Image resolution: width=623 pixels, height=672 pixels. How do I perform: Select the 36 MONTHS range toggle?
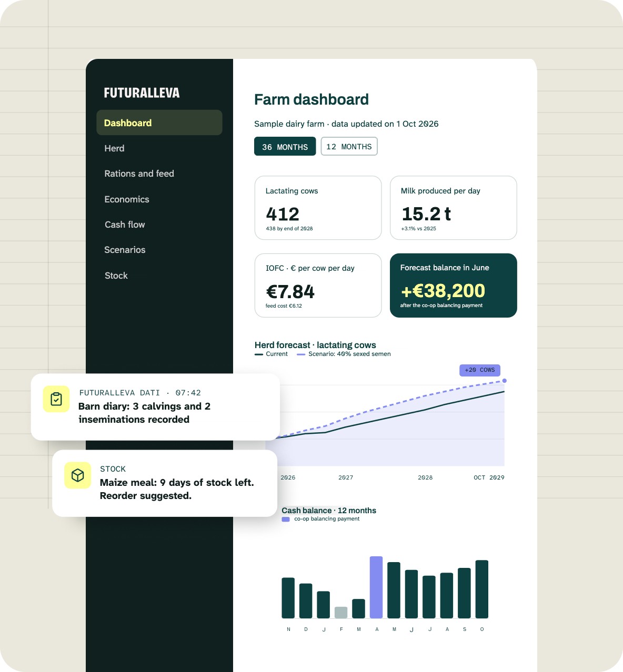pyautogui.click(x=285, y=147)
